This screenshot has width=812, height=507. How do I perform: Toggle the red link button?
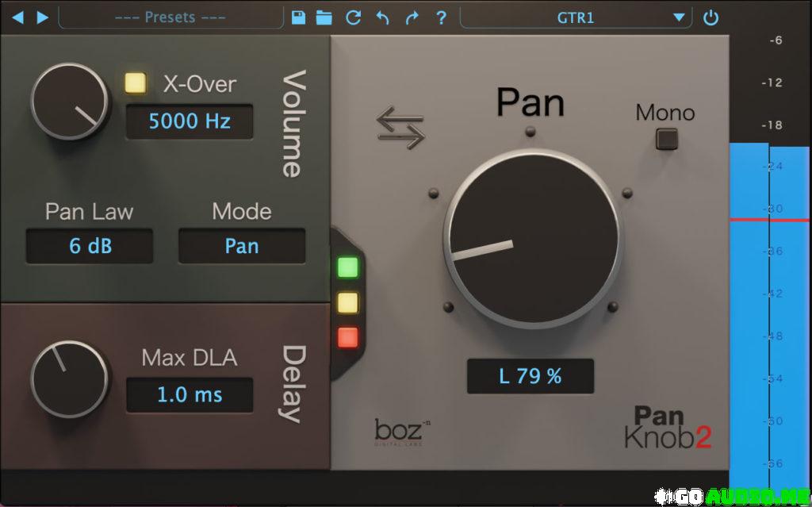tap(348, 337)
